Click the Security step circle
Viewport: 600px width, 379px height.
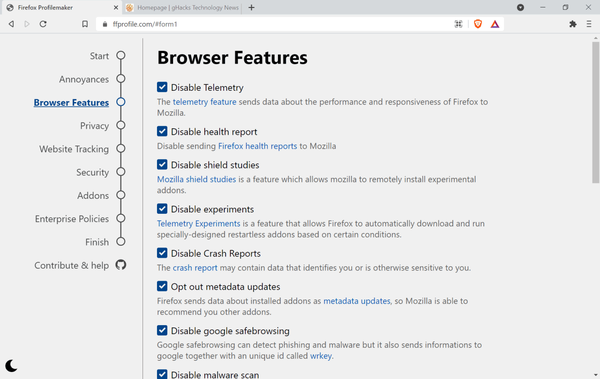click(x=121, y=172)
